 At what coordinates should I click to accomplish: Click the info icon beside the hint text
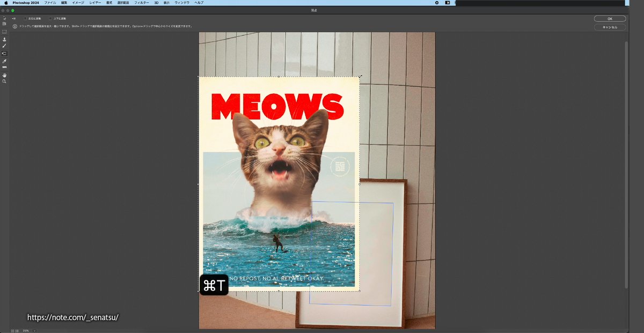14,26
